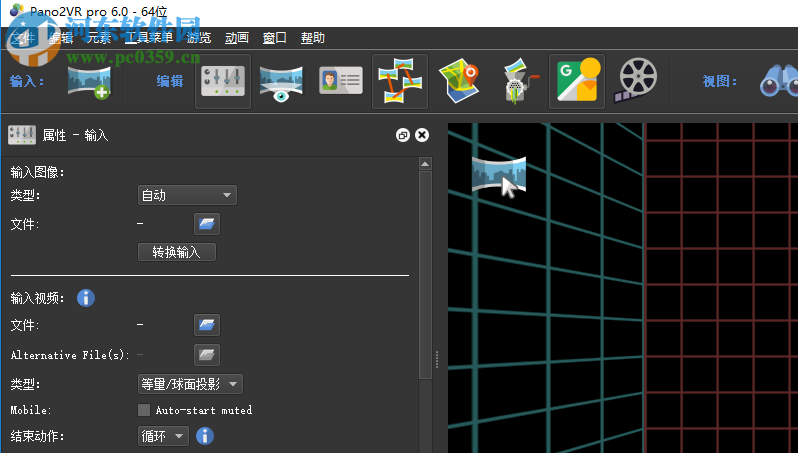Open the Viewing Parameters eye icon
Screen dimensions: 798x453
pos(281,83)
